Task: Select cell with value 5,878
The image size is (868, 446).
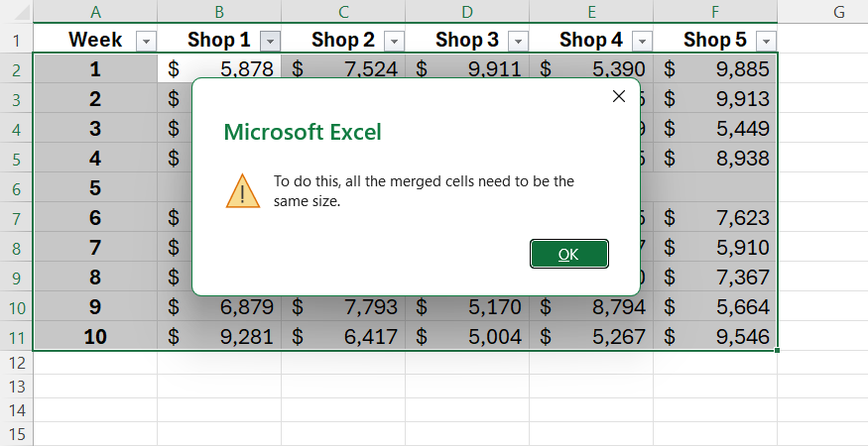Action: pyautogui.click(x=219, y=68)
